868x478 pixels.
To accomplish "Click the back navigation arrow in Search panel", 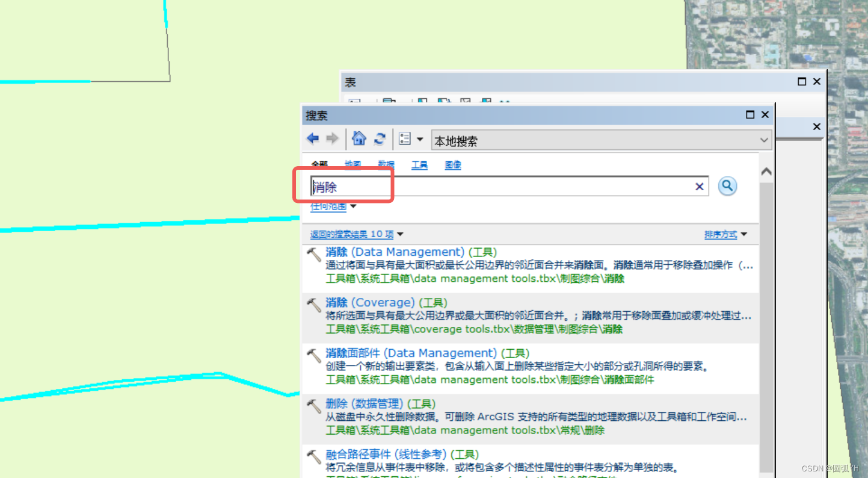I will (x=312, y=138).
